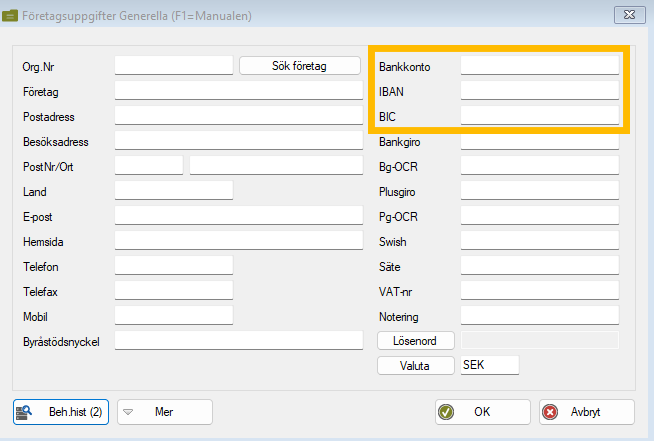The height and width of the screenshot is (441, 654).
Task: Select the Postadress text field
Action: (x=238, y=116)
